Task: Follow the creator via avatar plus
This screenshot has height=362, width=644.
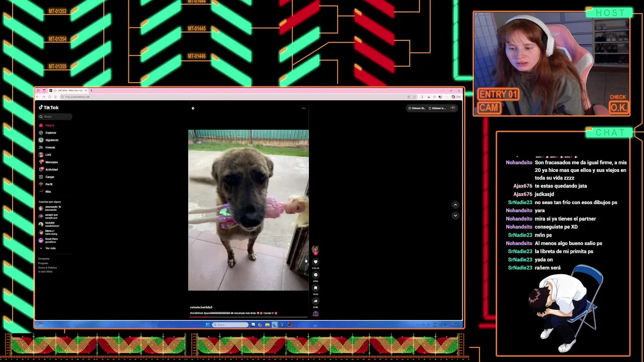Action: click(x=315, y=254)
